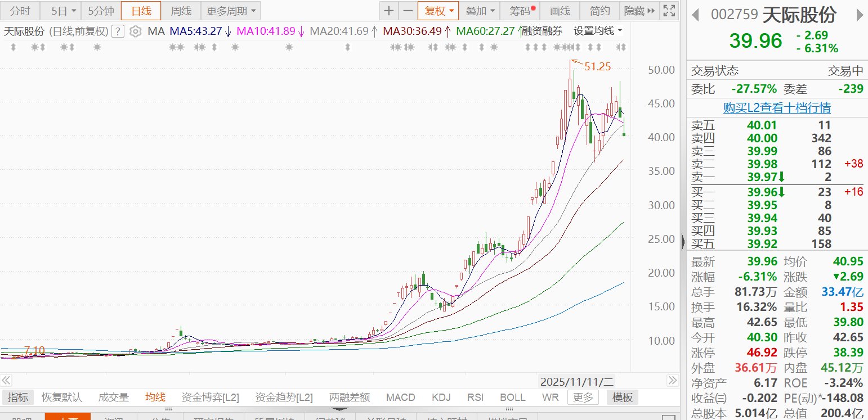Open the 复权 dropdown
Viewport: 868px width, 420px height.
click(x=438, y=11)
